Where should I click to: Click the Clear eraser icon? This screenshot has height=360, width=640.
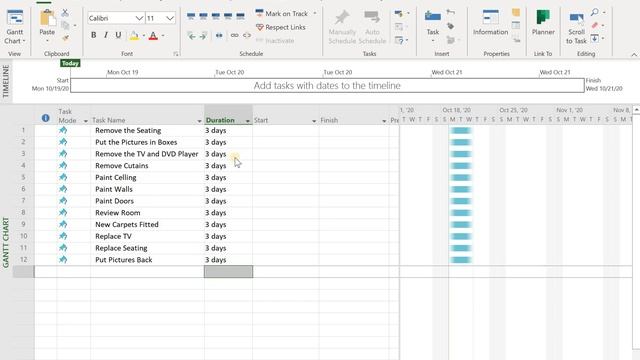(x=595, y=25)
